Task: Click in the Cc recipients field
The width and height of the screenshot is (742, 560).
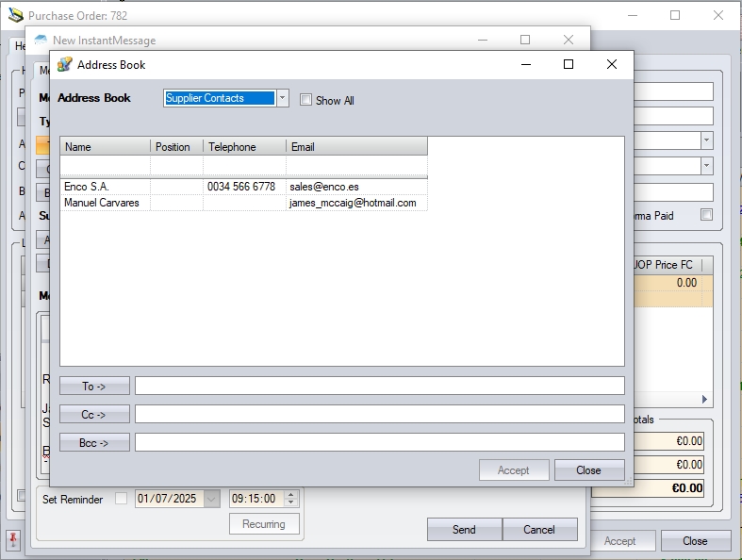Action: click(x=380, y=414)
